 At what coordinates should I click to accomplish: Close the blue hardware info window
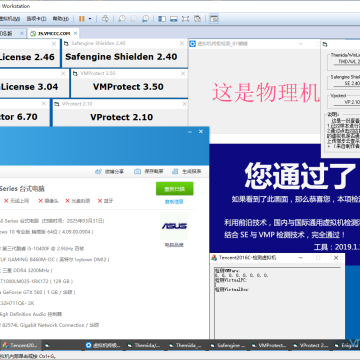coord(201,132)
